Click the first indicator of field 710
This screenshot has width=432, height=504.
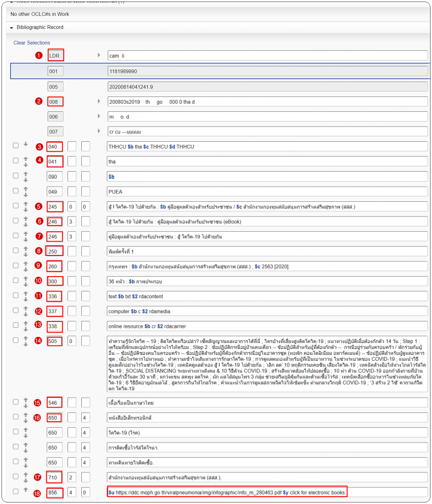72,477
